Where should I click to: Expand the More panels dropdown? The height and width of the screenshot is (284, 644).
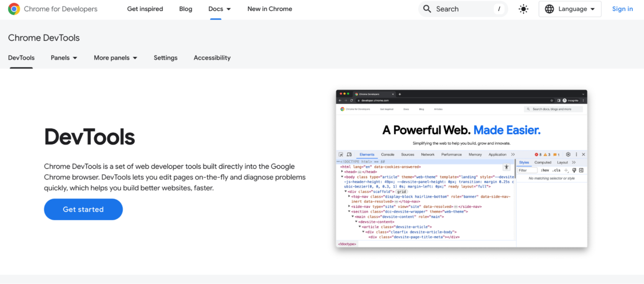coord(115,58)
